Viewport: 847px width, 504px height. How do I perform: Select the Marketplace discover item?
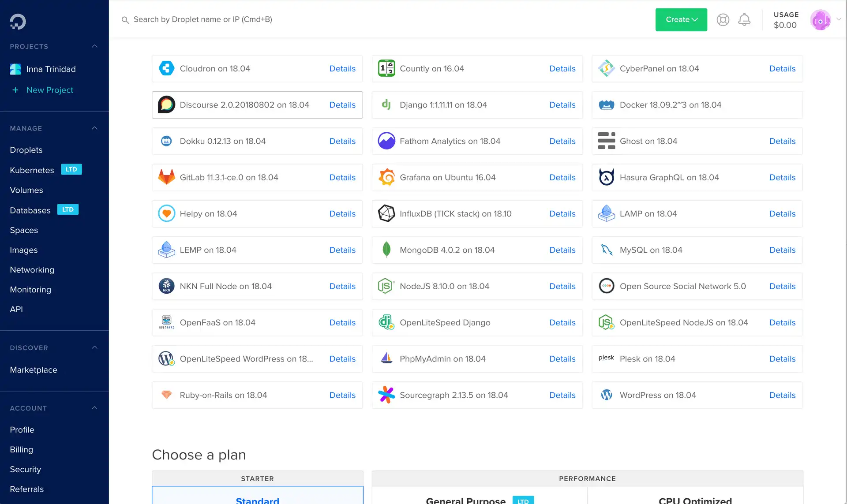click(x=34, y=370)
